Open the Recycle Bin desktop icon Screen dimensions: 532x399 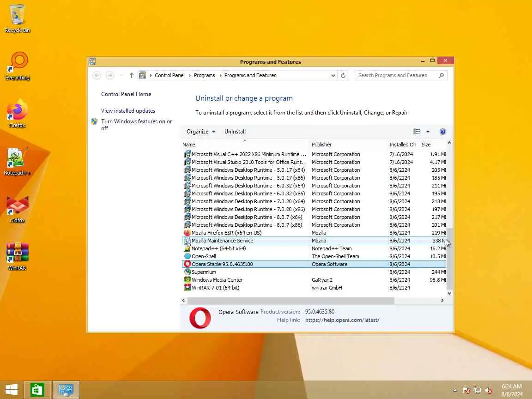pos(17,18)
